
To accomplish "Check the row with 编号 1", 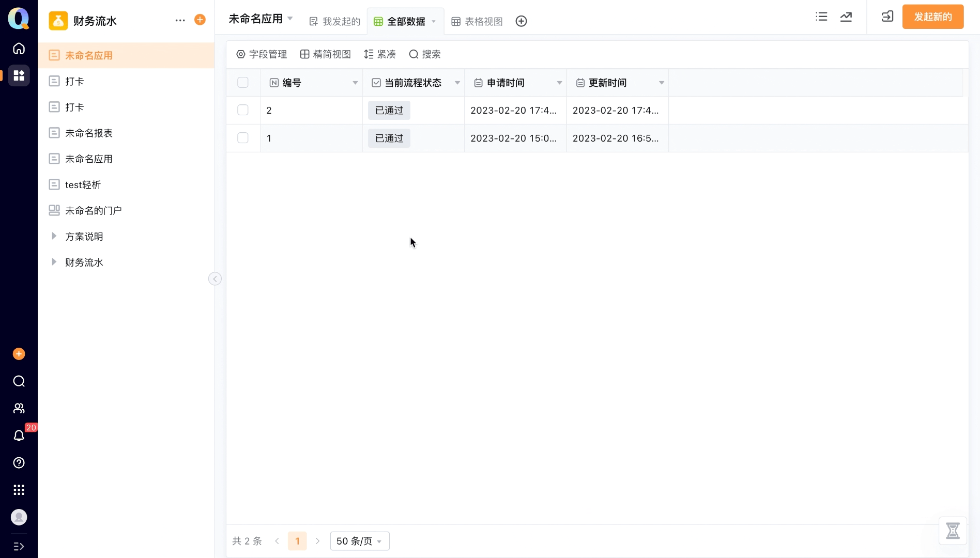I will pos(243,138).
